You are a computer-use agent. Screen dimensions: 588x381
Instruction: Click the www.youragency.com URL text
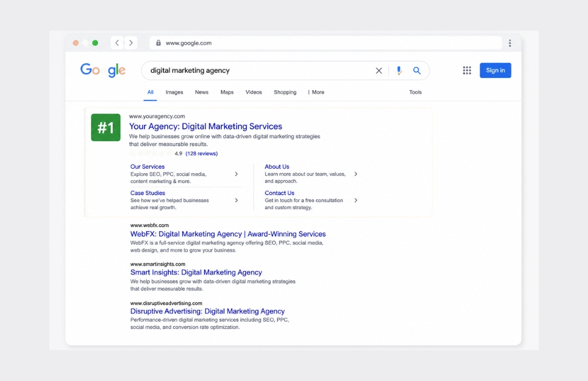[x=157, y=117]
